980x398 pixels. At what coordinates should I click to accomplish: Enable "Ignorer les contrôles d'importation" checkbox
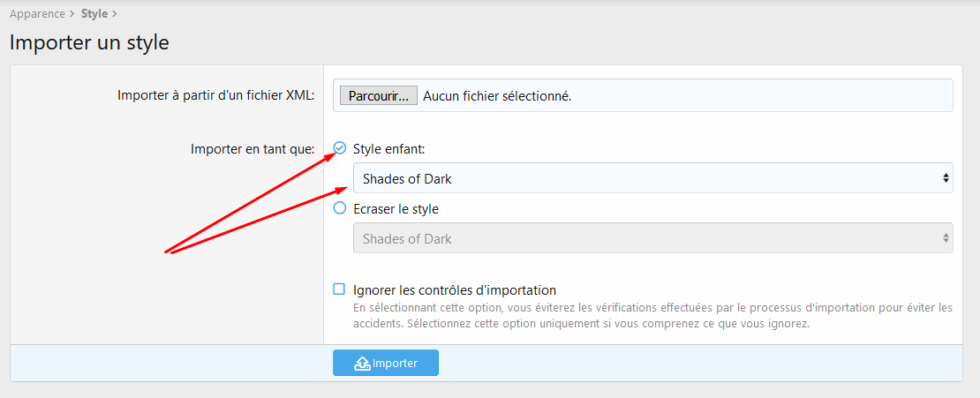pyautogui.click(x=339, y=289)
